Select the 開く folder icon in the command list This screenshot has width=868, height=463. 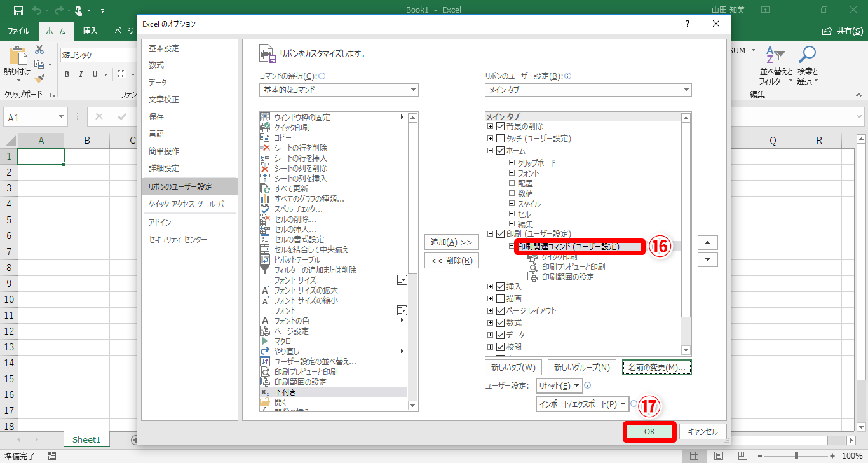point(265,402)
